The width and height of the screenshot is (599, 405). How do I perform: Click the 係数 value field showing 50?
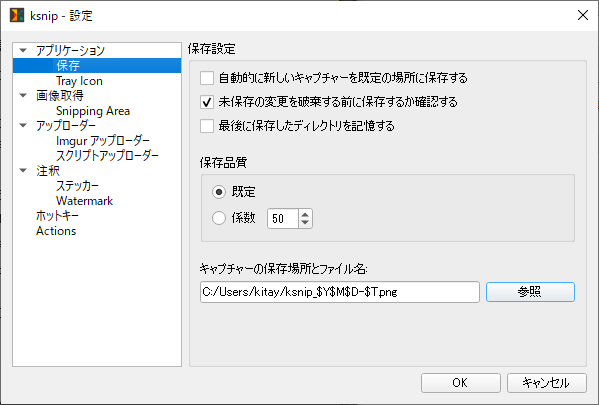tap(283, 219)
